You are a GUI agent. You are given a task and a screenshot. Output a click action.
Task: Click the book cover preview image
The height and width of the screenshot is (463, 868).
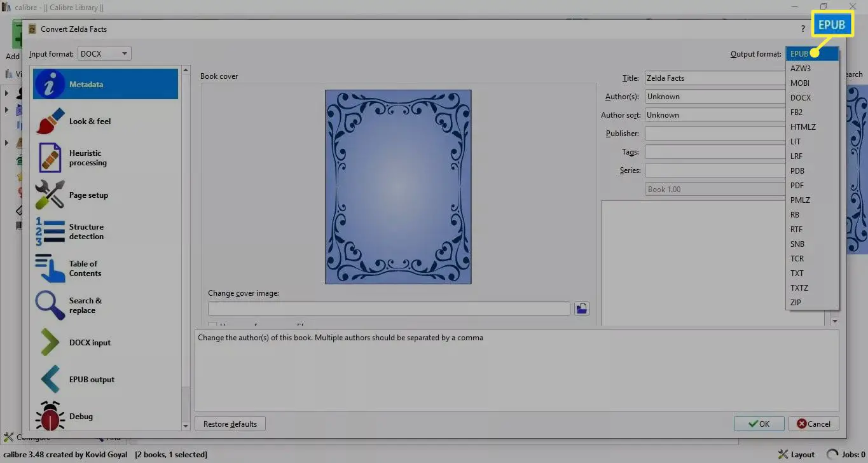coord(398,186)
